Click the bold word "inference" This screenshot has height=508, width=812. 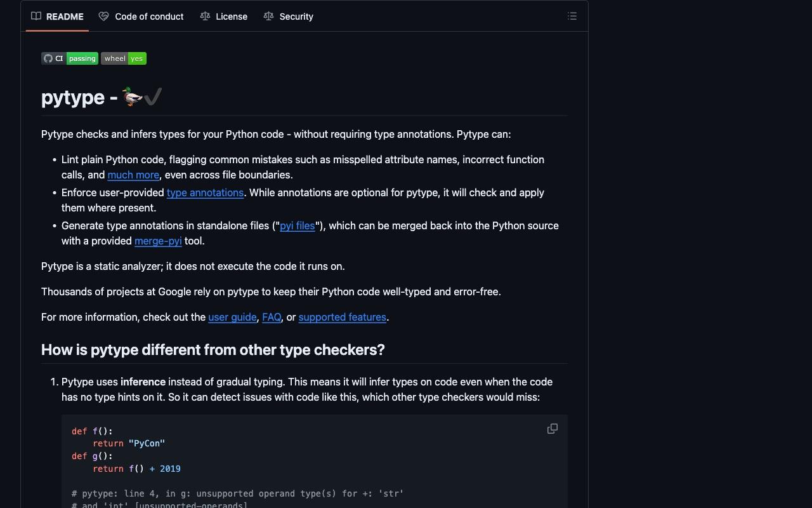(143, 382)
